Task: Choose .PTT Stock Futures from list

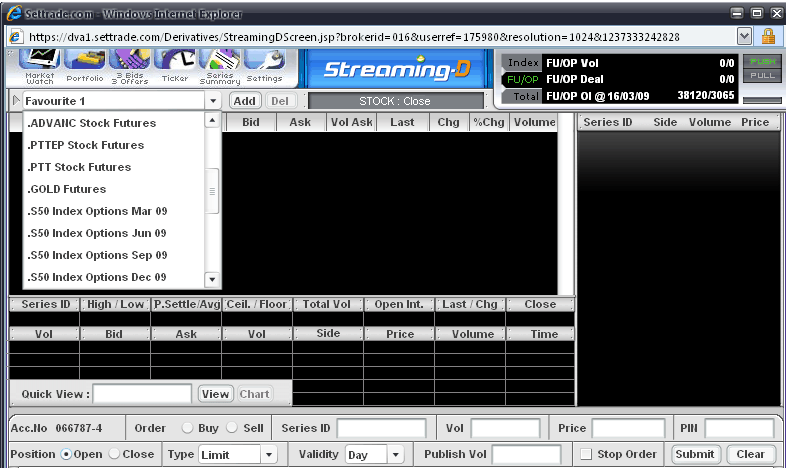Action: (x=114, y=167)
